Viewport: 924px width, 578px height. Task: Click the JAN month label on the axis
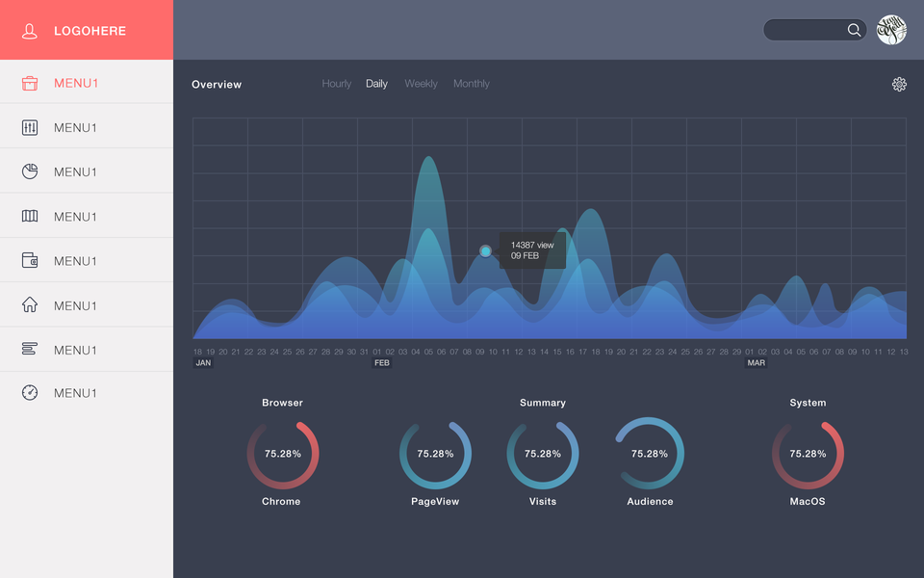203,363
